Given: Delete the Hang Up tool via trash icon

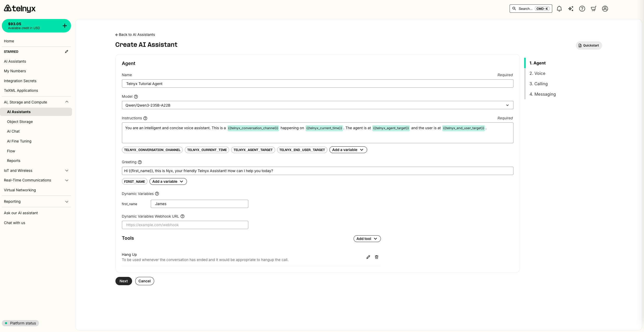Looking at the screenshot, I should pyautogui.click(x=376, y=257).
